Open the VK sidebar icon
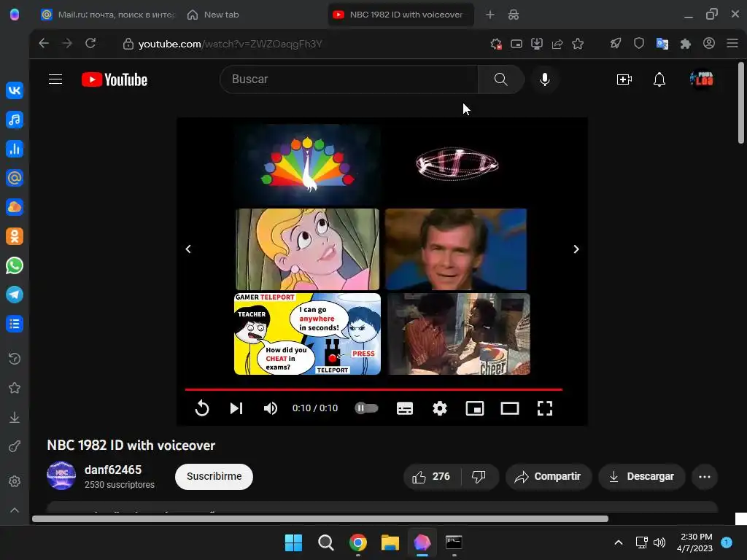Image resolution: width=747 pixels, height=560 pixels. [x=15, y=90]
